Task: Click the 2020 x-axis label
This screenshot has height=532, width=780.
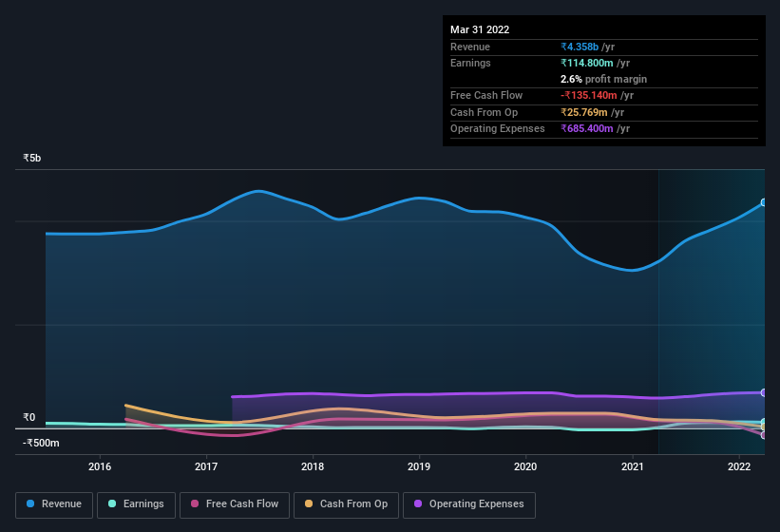Action: (x=525, y=466)
